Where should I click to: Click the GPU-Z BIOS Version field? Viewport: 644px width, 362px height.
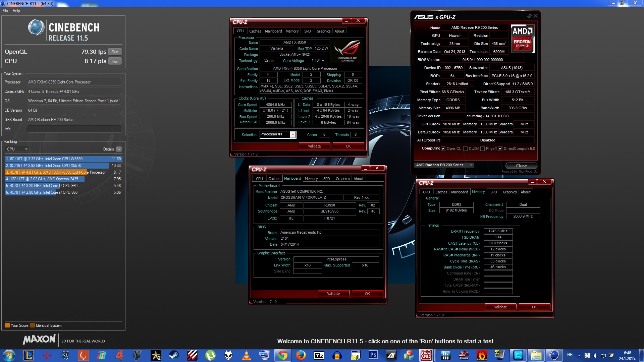(x=482, y=60)
